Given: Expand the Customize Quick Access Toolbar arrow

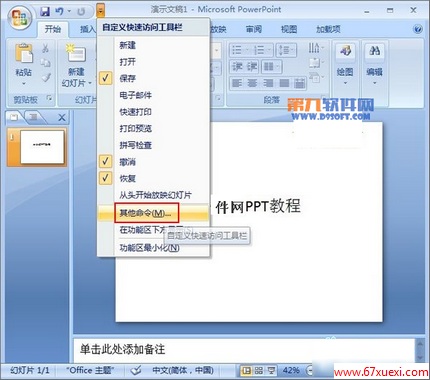Looking at the screenshot, I should [x=100, y=12].
